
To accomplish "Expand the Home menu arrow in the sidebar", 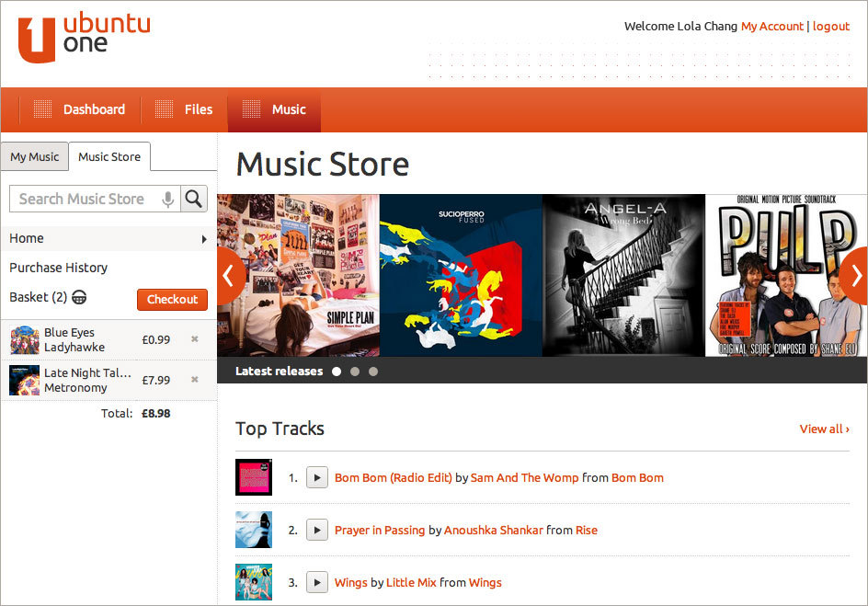I will (204, 239).
